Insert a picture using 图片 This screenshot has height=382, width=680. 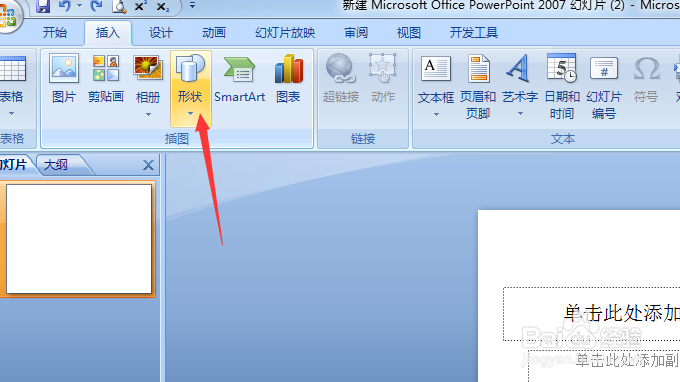point(64,78)
